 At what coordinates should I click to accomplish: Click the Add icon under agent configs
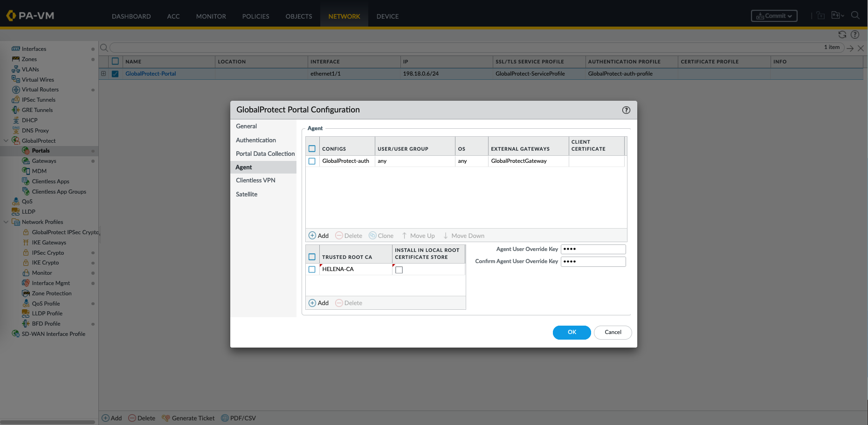pyautogui.click(x=313, y=236)
